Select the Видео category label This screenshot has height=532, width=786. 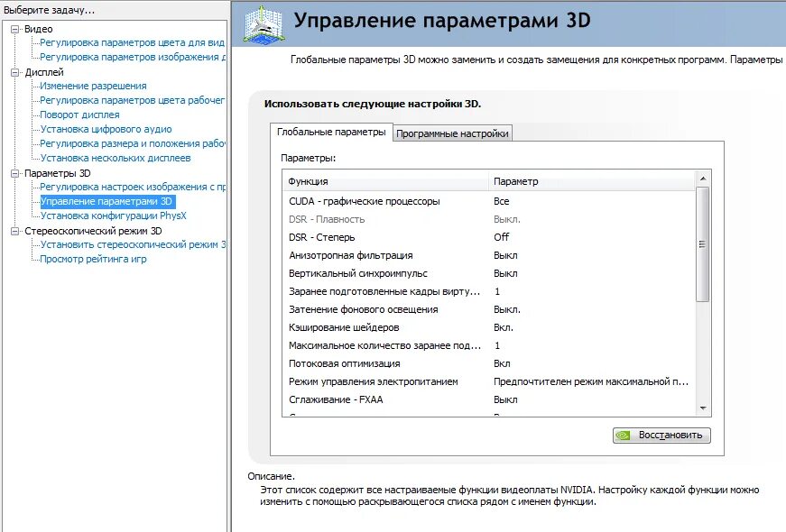(x=39, y=29)
